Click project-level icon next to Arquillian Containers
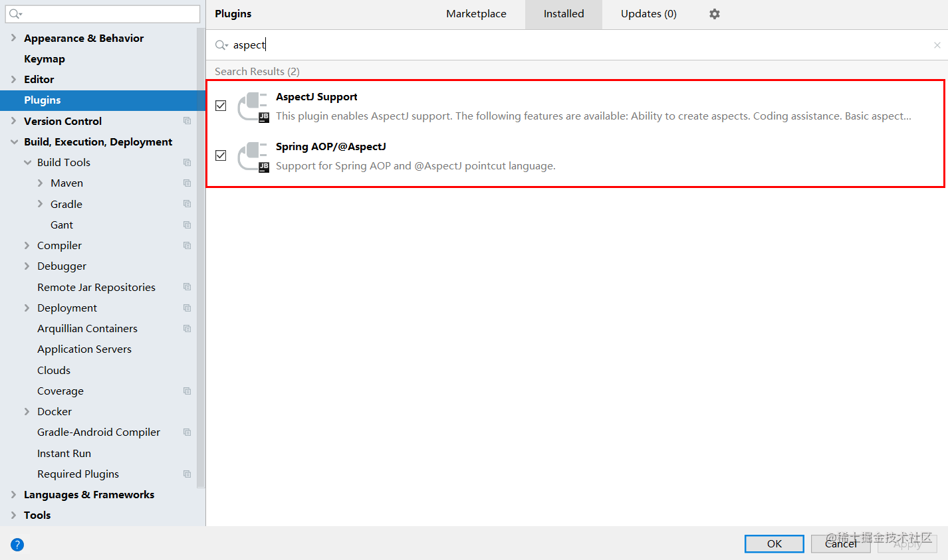Image resolution: width=948 pixels, height=560 pixels. click(187, 329)
